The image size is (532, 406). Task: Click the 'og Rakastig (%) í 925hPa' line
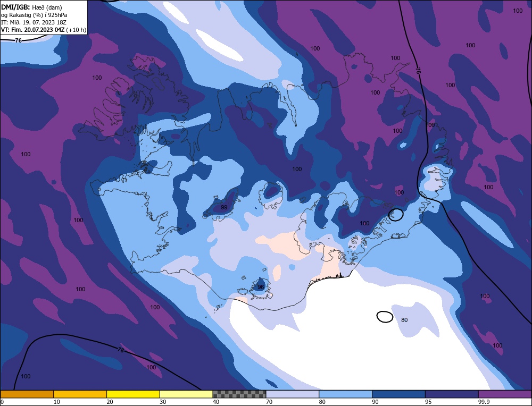point(34,14)
